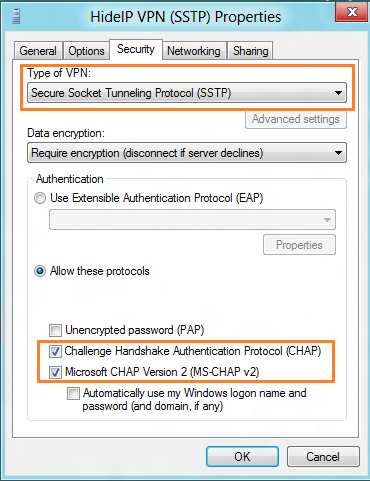Click the Cancel button
This screenshot has height=481, width=370.
[x=323, y=457]
